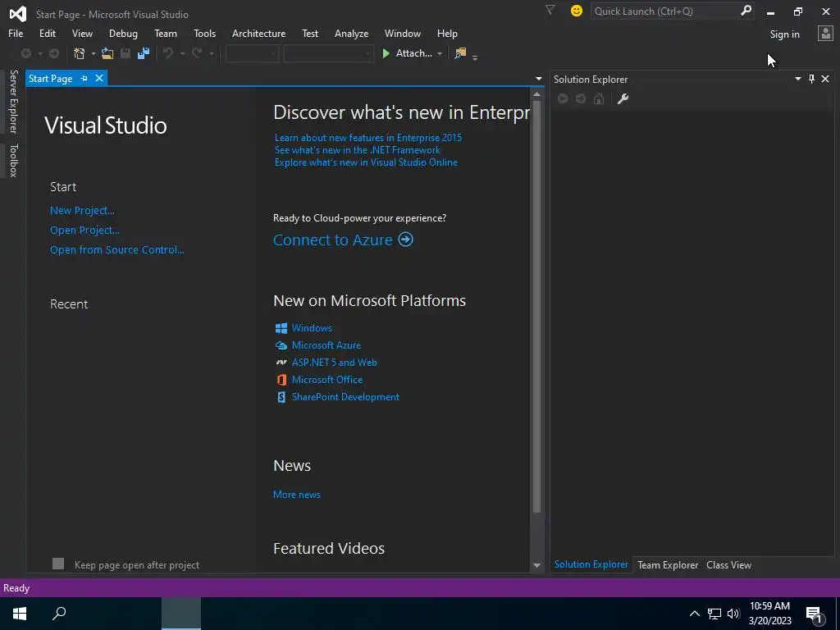Open Solution Explorer Properties wrench icon

tap(623, 98)
